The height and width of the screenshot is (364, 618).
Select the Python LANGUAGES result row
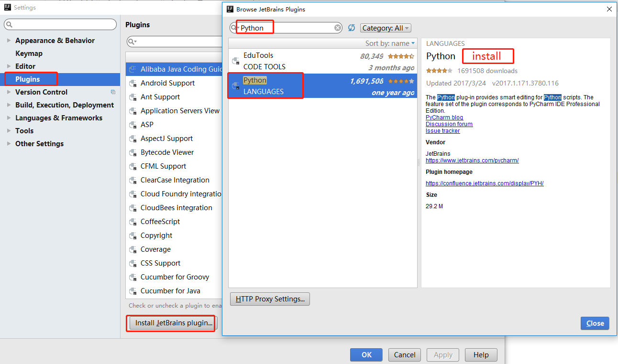coord(323,86)
